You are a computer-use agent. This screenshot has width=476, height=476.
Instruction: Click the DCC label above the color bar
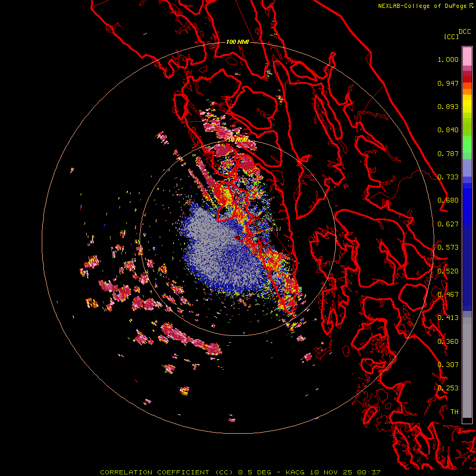[x=464, y=32]
